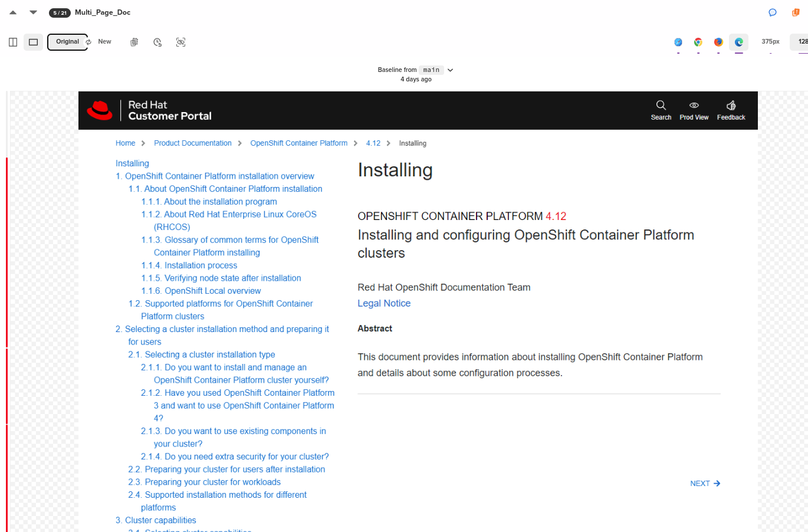This screenshot has height=532, width=808.
Task: Go to the previous snapshot with the up arrow
Action: 13,12
